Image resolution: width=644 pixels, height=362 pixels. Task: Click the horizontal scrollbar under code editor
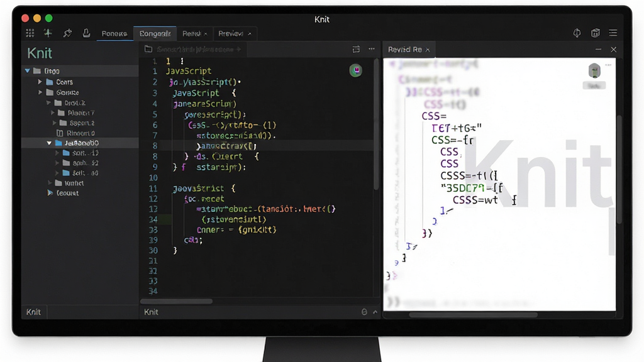pos(177,301)
